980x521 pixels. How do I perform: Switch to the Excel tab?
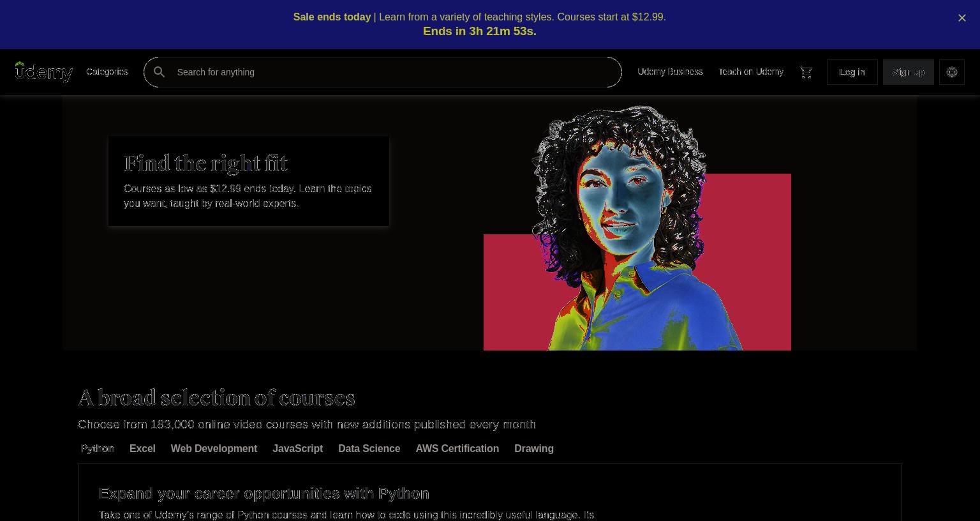click(142, 448)
